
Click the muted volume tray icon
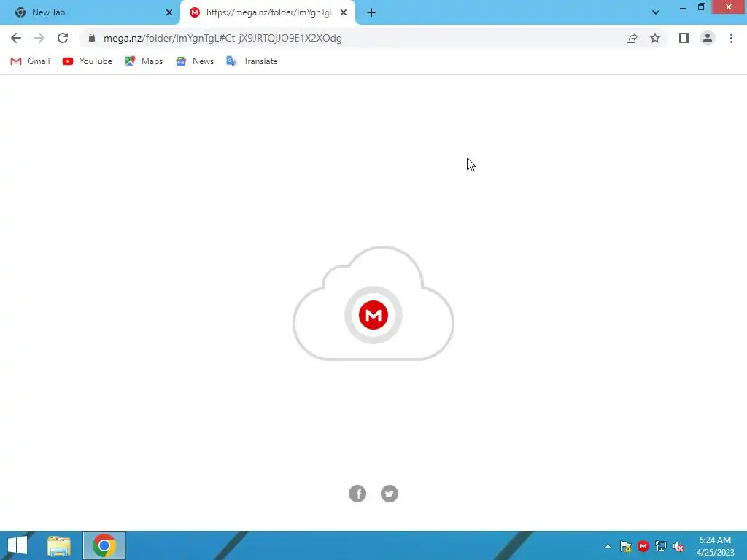coord(678,546)
